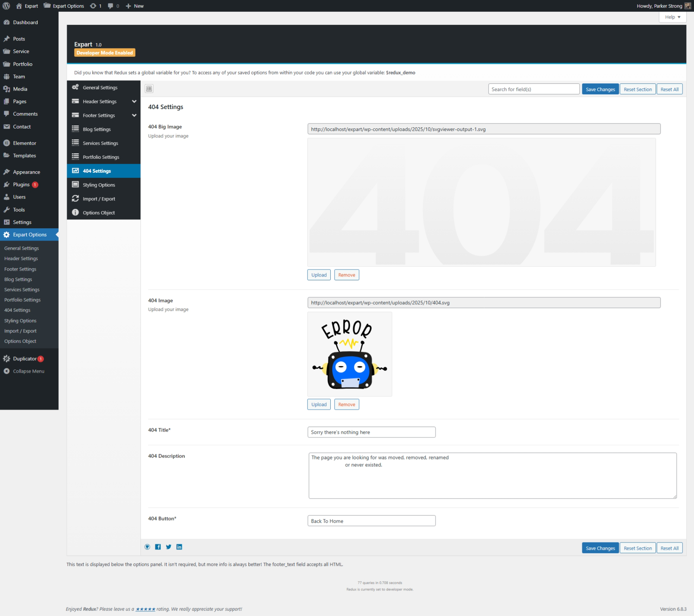Click the top Save Changes button
Viewport: 694px width, 616px height.
coord(600,89)
